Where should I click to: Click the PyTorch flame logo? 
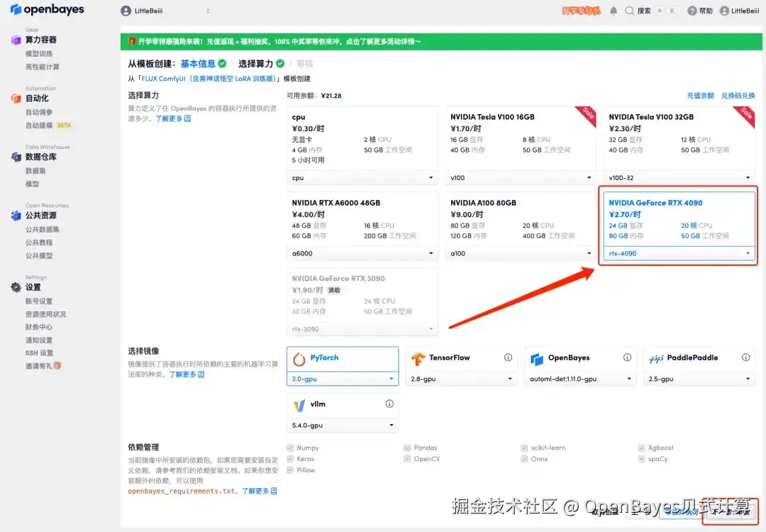click(299, 359)
